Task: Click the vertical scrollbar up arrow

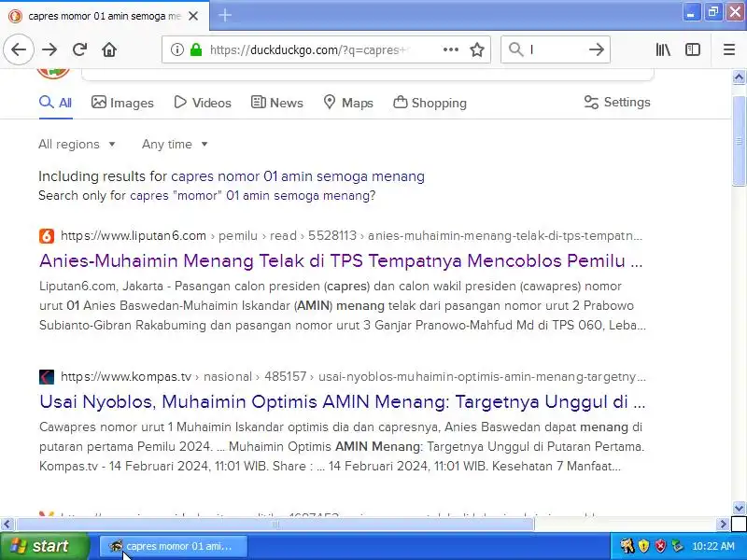Action: click(x=739, y=77)
